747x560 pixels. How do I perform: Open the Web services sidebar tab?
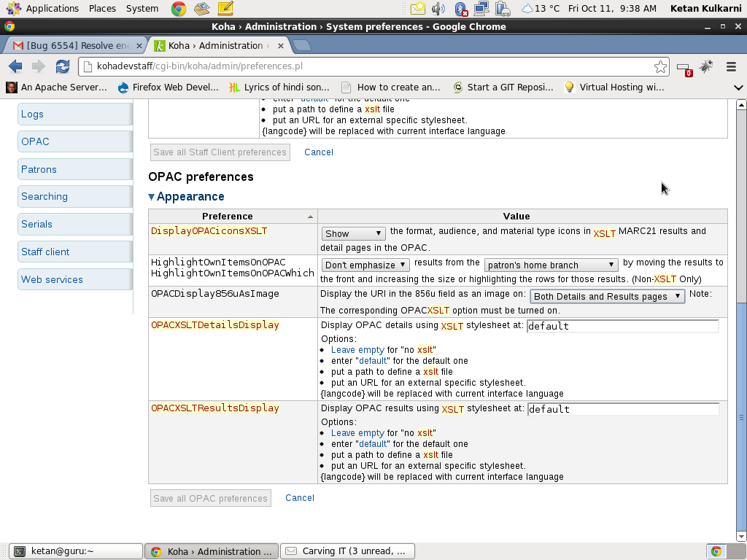[x=52, y=279]
